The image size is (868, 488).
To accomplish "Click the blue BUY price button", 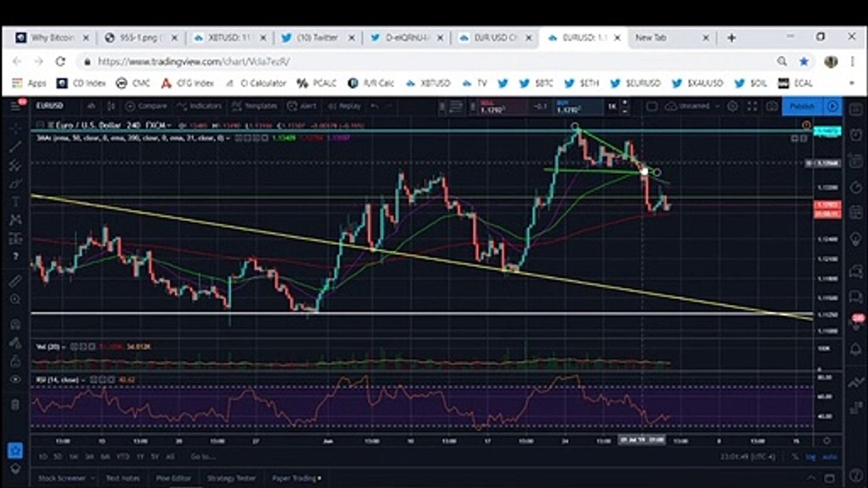I will (578, 106).
